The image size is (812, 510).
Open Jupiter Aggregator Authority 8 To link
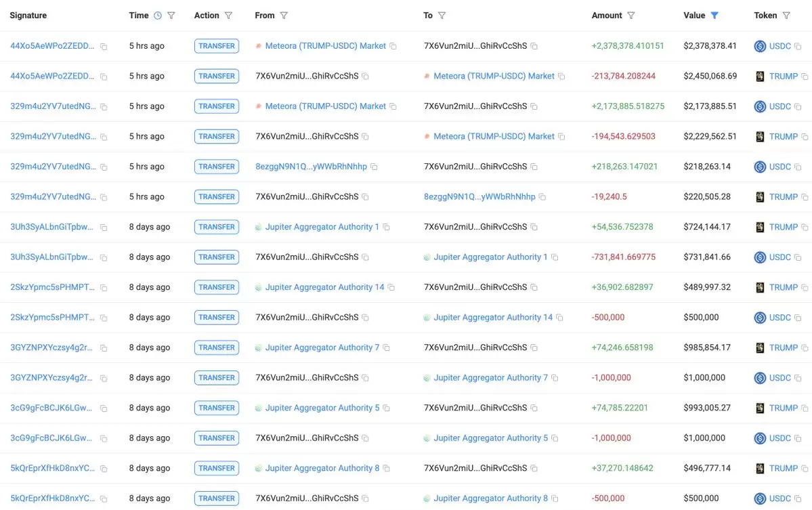[490, 498]
